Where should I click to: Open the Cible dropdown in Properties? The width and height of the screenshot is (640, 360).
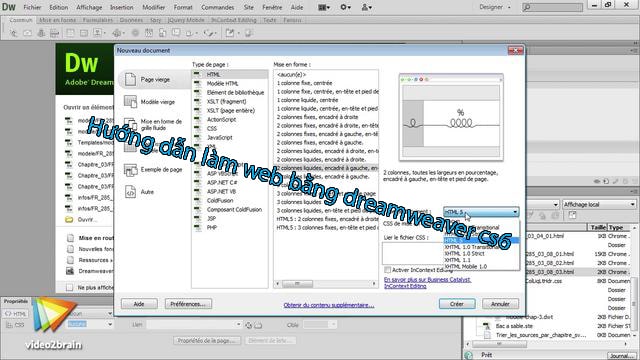coord(320,325)
